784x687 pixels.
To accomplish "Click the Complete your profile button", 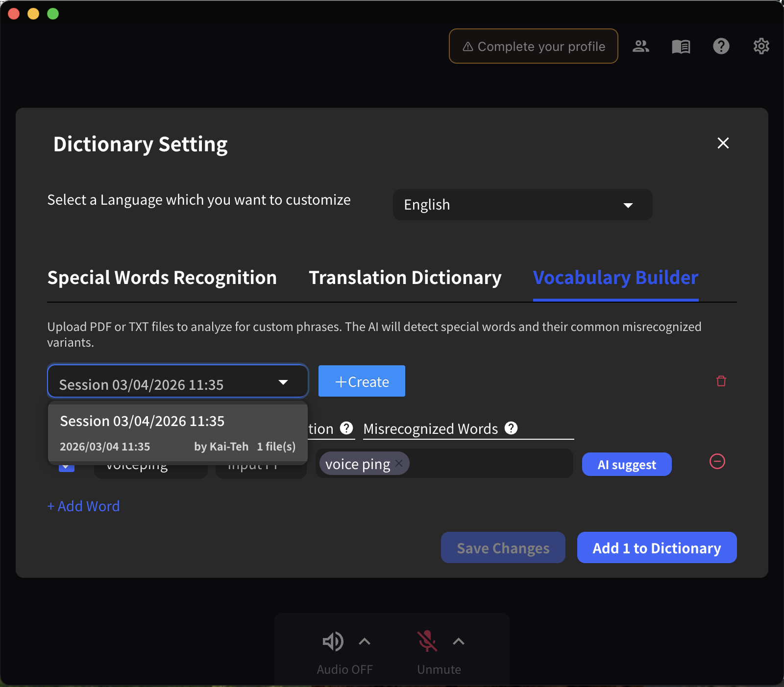I will click(x=533, y=46).
